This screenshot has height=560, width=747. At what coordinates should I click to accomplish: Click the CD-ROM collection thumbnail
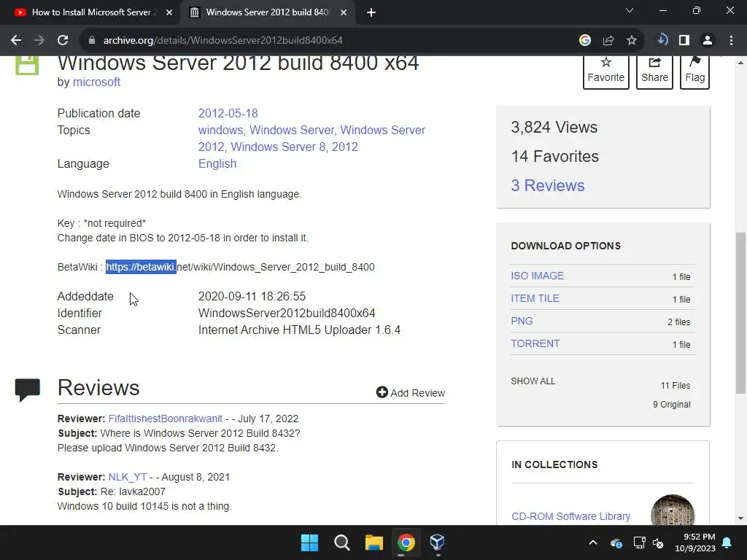(x=672, y=510)
